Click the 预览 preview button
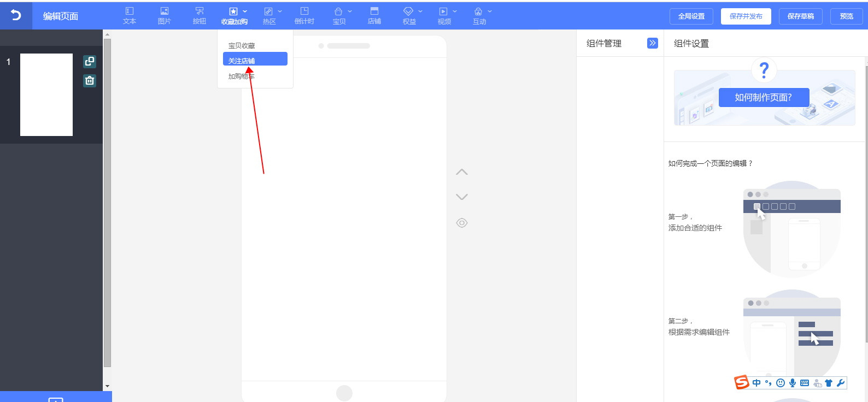This screenshot has width=868, height=402. tap(847, 16)
